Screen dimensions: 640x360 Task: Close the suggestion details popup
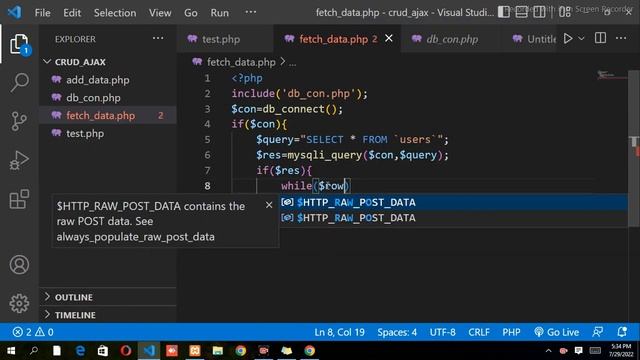coord(269,205)
